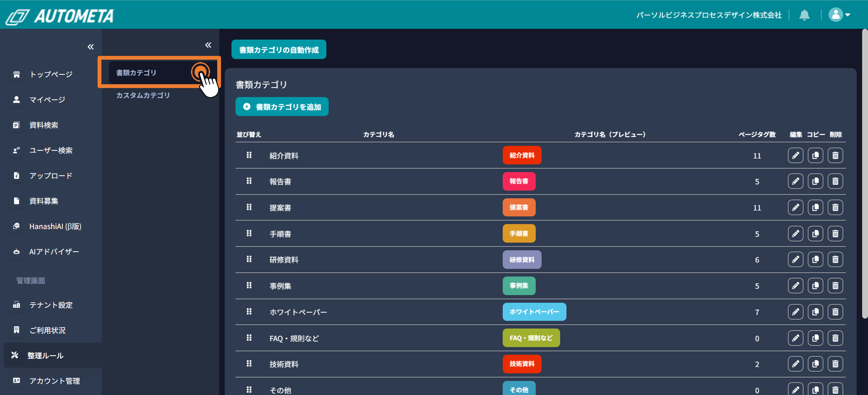Grab the reorder handle for 手順書
This screenshot has height=395, width=868.
click(249, 233)
